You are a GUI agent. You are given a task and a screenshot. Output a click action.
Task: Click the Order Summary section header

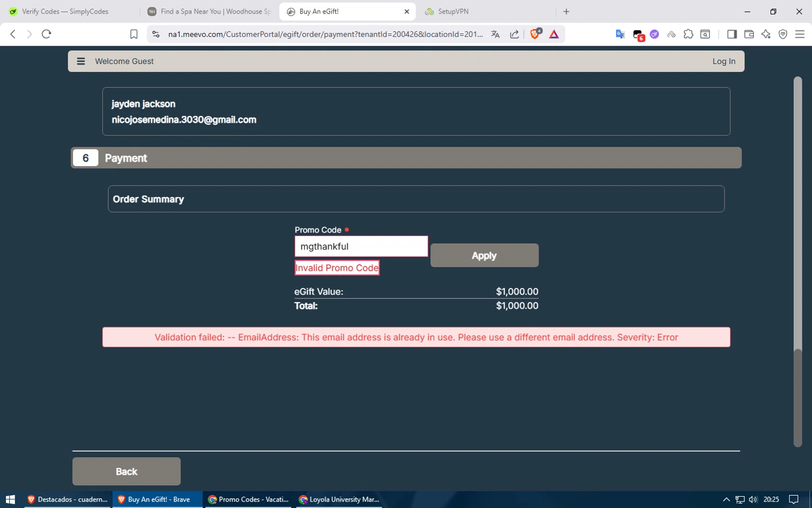(x=416, y=199)
